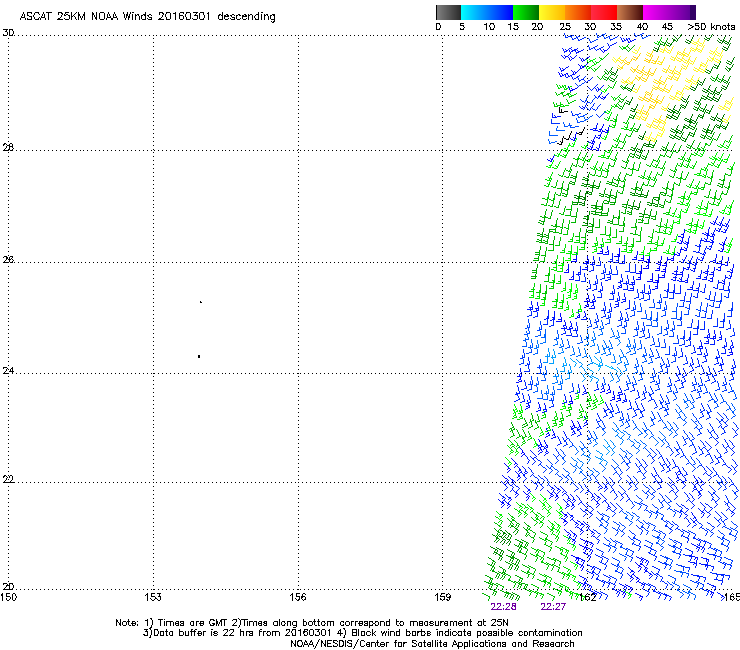740x650 pixels.
Task: Click the latitude label "26"
Action: point(8,259)
